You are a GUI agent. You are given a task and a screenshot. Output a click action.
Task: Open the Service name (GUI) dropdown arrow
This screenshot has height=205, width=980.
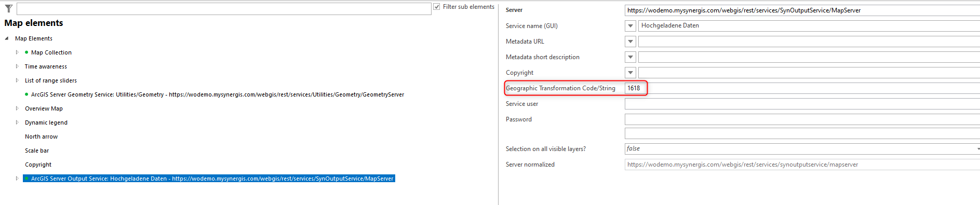click(x=630, y=26)
